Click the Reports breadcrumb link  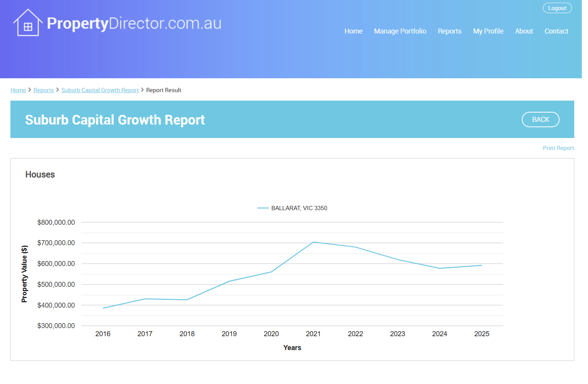click(44, 90)
